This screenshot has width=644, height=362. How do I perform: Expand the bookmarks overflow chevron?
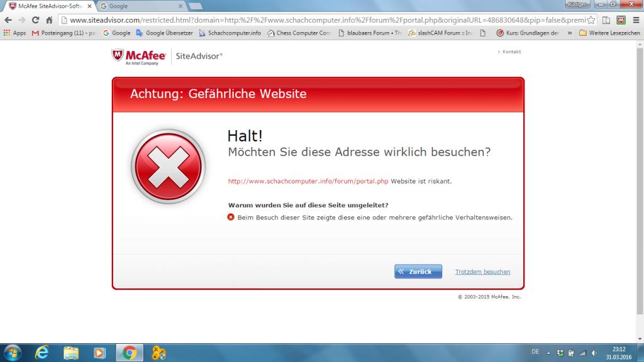(570, 33)
